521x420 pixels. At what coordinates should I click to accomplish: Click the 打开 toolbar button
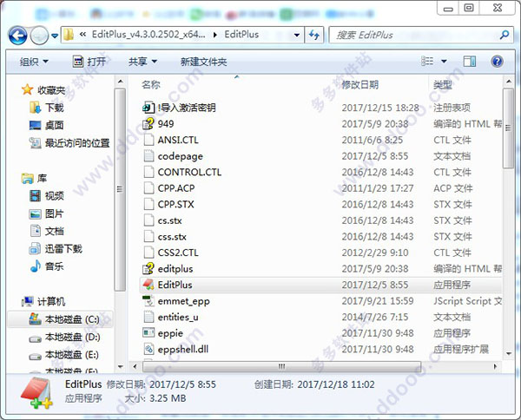click(x=89, y=62)
